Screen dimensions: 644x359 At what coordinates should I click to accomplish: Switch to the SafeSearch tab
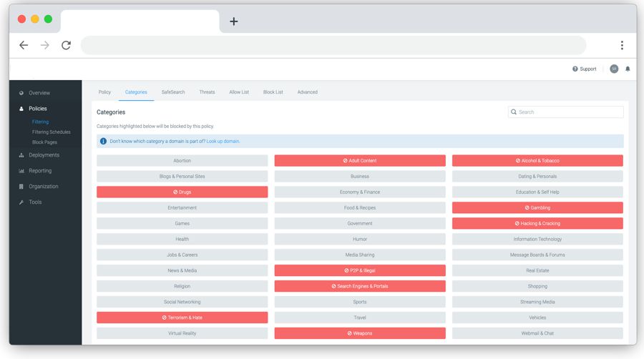(x=173, y=92)
